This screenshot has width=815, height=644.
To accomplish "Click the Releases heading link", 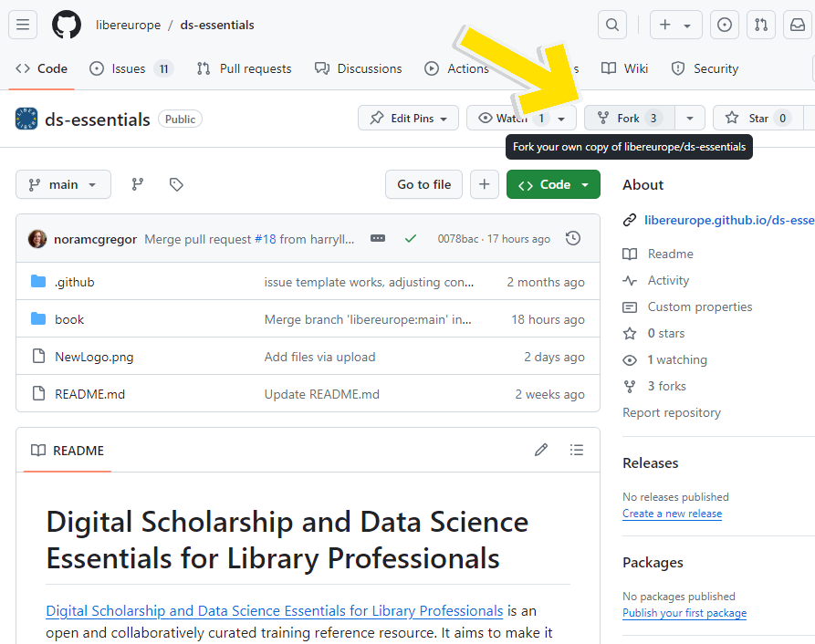I will point(650,463).
